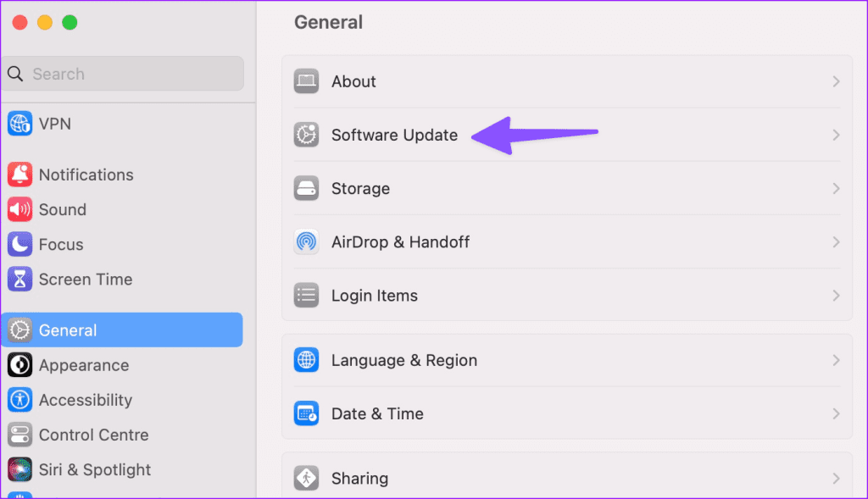Select Control Centre toggle icon

point(20,435)
